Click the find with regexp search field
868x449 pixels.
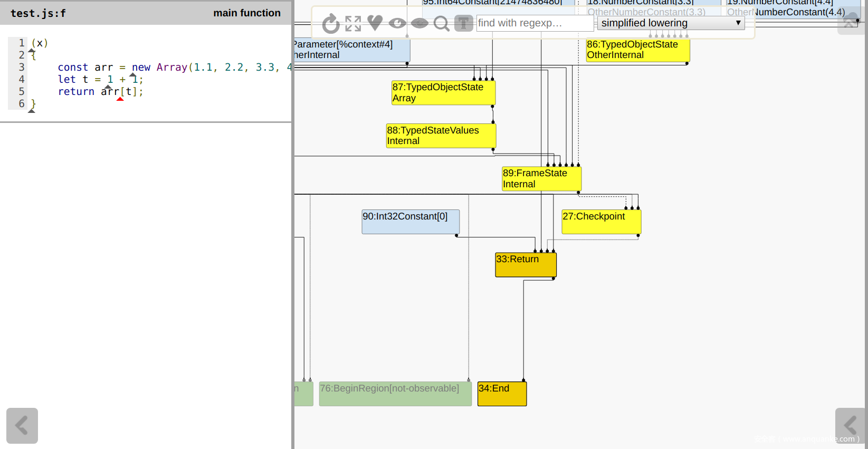click(x=535, y=23)
